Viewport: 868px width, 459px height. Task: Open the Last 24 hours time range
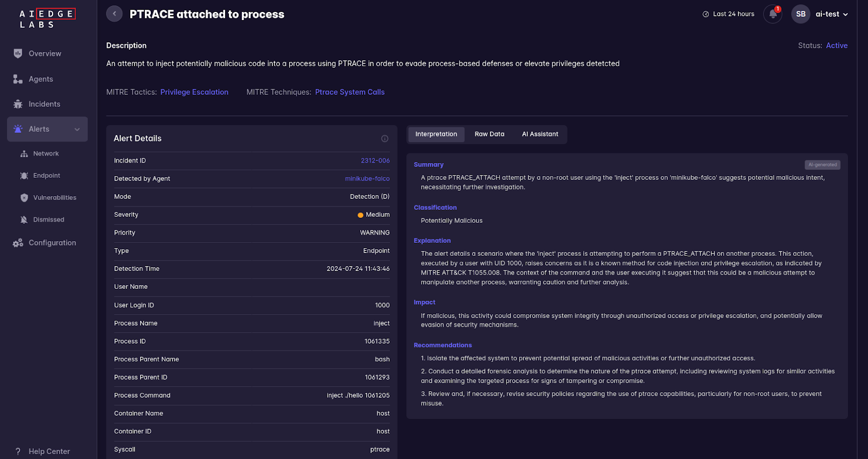click(x=729, y=14)
